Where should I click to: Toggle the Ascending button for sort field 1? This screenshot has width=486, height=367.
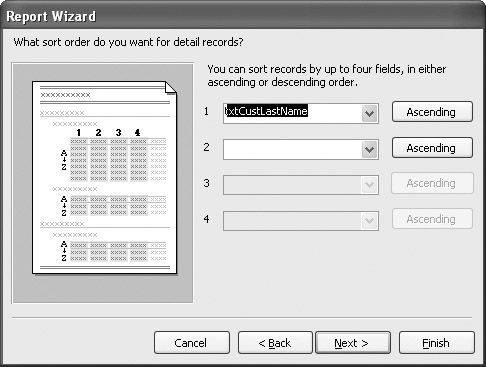click(432, 112)
